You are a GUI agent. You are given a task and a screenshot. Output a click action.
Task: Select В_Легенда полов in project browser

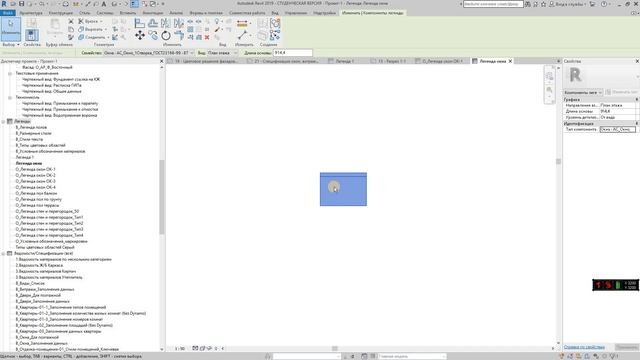[31, 127]
